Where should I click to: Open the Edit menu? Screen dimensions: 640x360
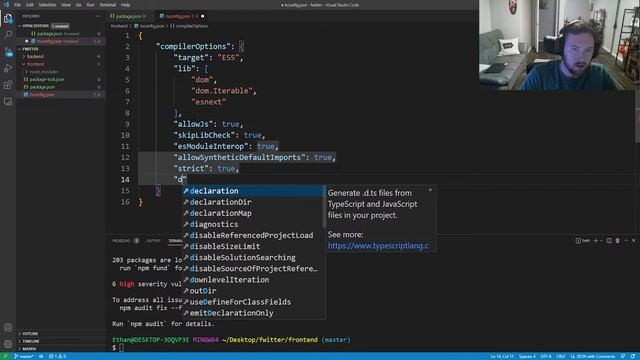tap(30, 5)
